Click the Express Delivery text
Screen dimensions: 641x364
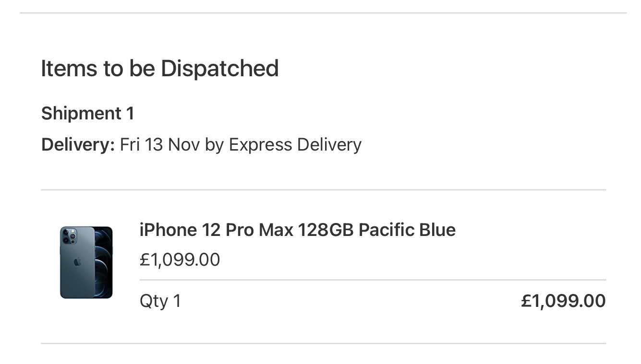coord(295,144)
